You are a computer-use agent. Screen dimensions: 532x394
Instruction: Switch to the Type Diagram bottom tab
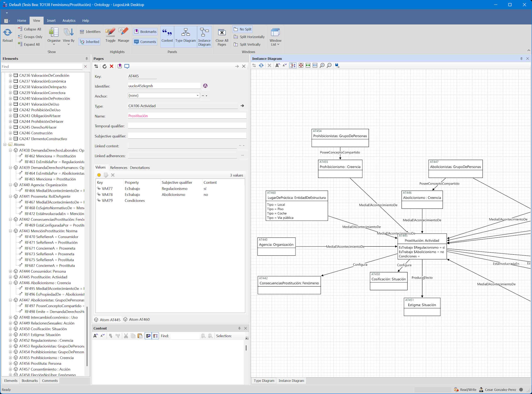pos(264,381)
